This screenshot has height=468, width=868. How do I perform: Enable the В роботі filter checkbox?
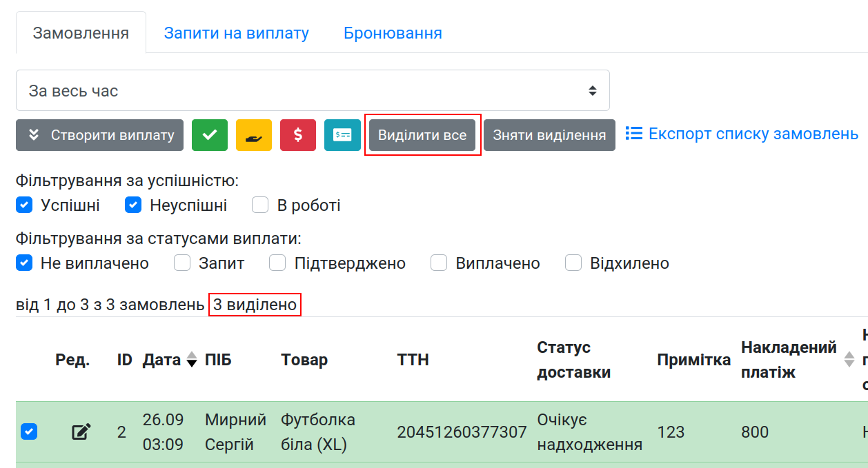pos(260,205)
